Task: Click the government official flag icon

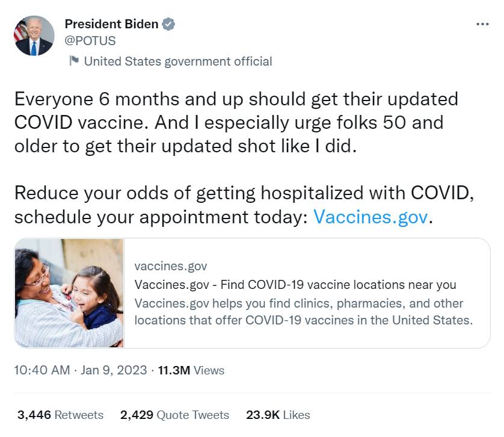Action: click(x=74, y=61)
